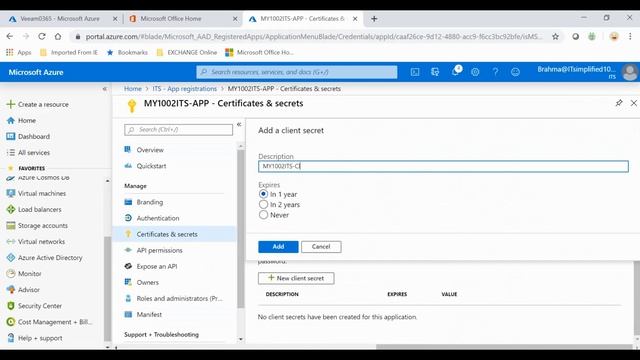Click sidebar favorites scroll up arrow
Image resolution: width=640 pixels, height=360 pixels.
coord(107,180)
